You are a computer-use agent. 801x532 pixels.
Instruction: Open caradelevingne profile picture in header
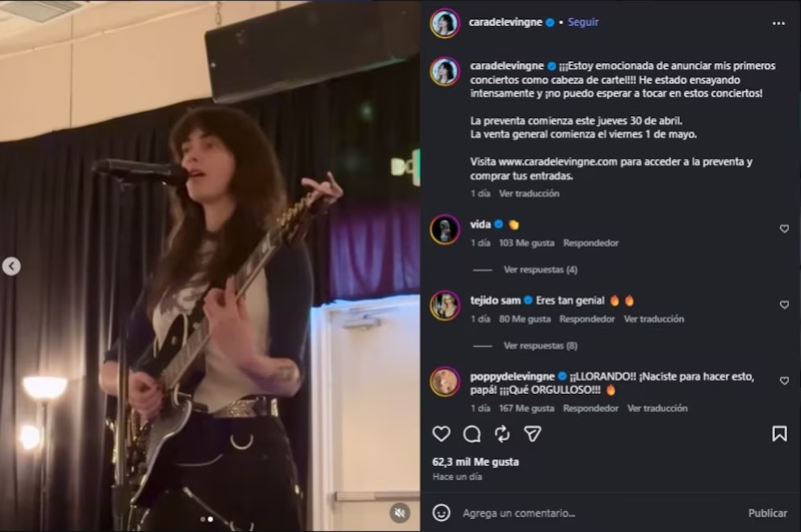[x=445, y=23]
